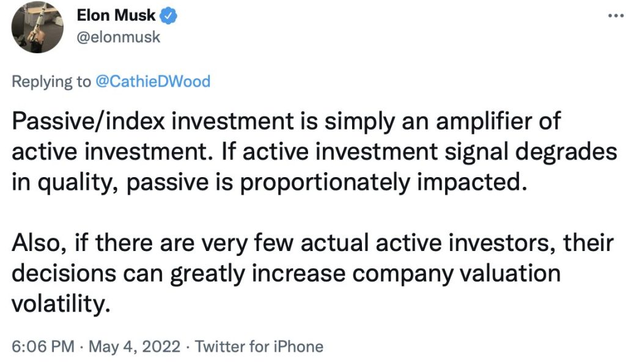Image resolution: width=626 pixels, height=364 pixels.
Task: Click the tweet line starting 'active investment. If'
Action: pyautogui.click(x=315, y=152)
